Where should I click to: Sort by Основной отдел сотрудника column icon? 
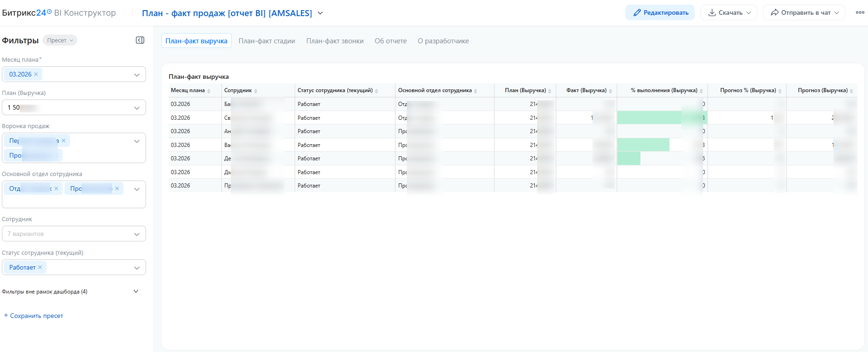pyautogui.click(x=475, y=91)
